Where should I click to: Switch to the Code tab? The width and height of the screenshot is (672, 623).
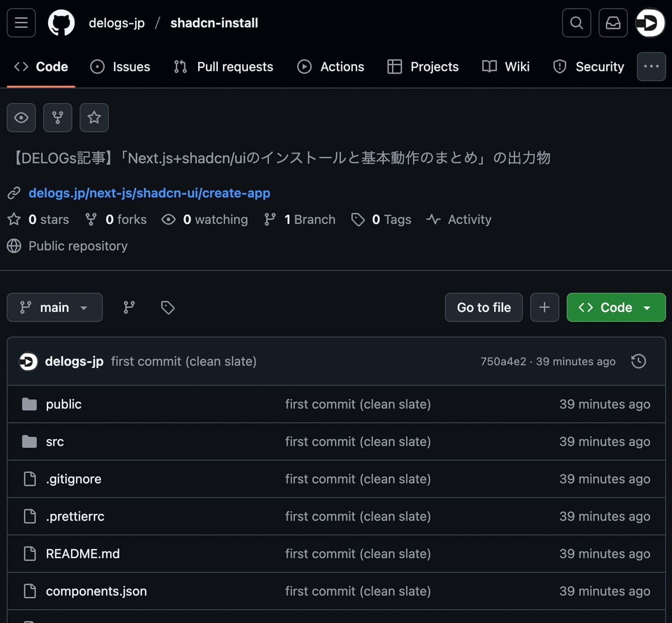[x=41, y=66]
